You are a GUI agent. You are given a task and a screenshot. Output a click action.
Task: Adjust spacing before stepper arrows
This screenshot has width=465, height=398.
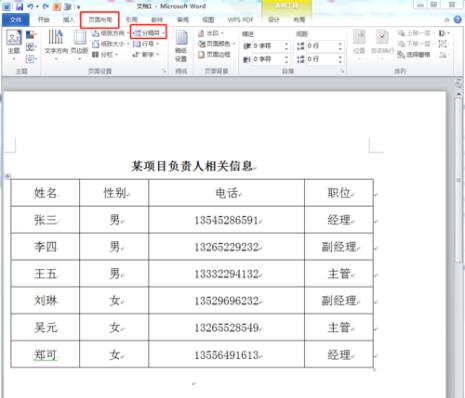(340, 46)
